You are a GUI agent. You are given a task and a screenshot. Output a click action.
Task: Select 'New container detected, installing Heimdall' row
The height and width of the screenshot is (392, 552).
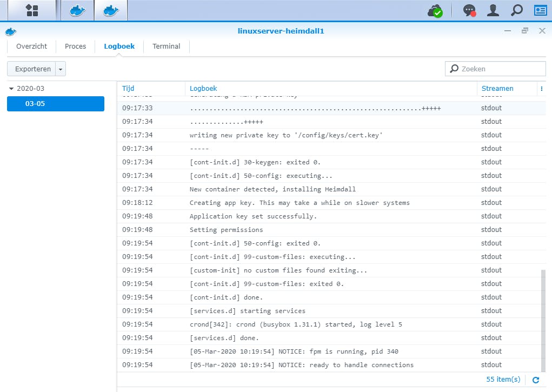(x=331, y=189)
